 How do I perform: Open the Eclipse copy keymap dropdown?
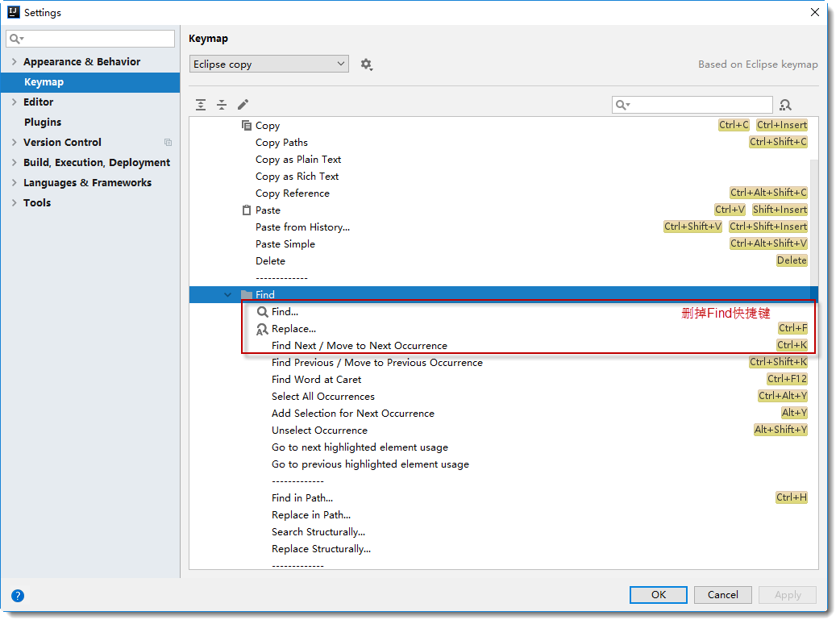click(x=269, y=64)
